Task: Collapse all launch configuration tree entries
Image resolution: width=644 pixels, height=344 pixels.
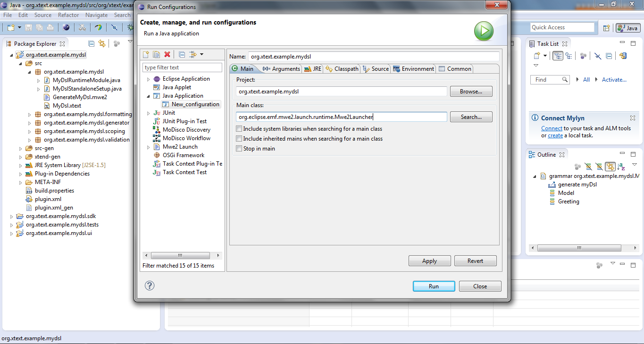Action: 181,54
